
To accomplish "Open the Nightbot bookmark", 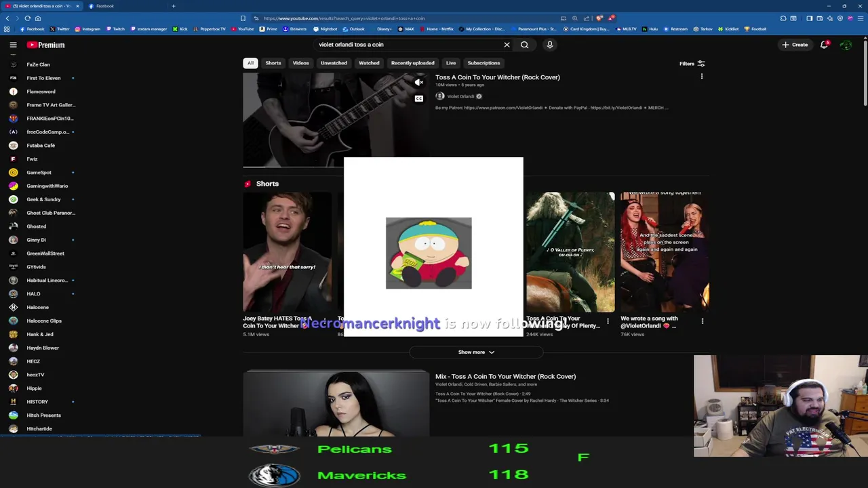I will point(325,29).
